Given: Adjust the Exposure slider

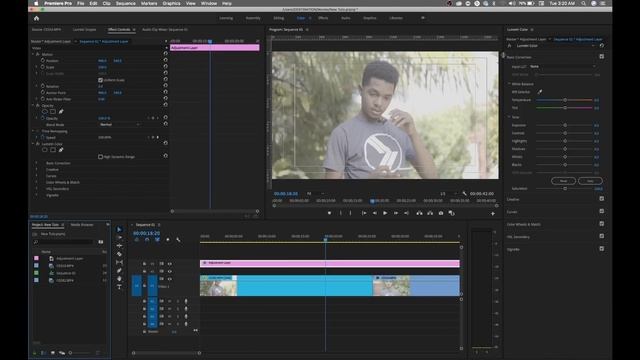Looking at the screenshot, I should (564, 125).
